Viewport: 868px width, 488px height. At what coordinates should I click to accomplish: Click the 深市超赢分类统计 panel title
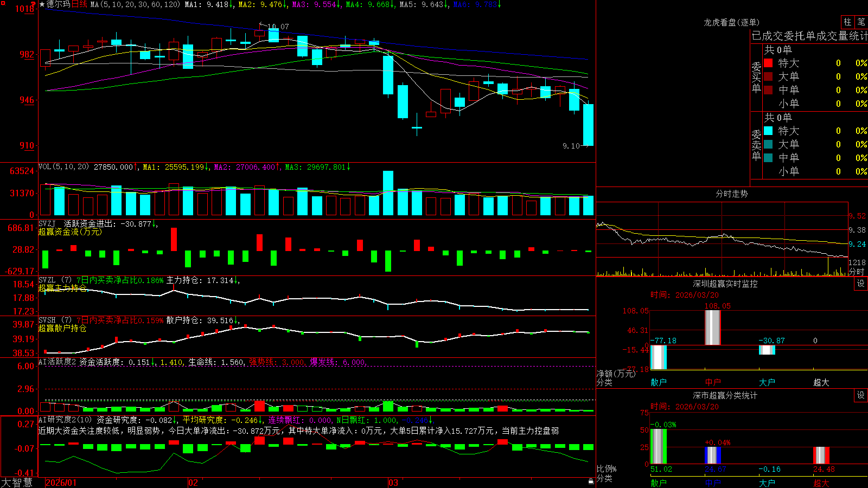point(725,395)
